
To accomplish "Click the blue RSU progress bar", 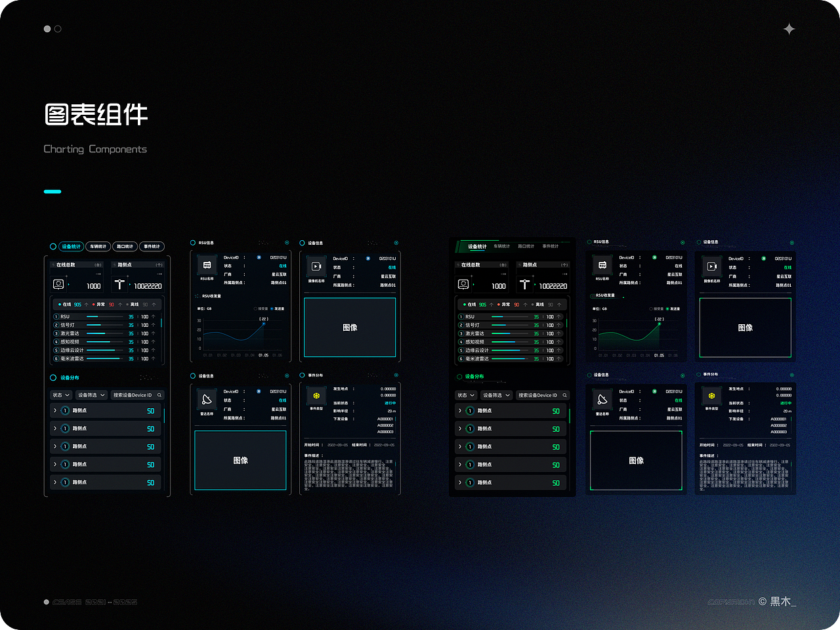I will [x=105, y=316].
